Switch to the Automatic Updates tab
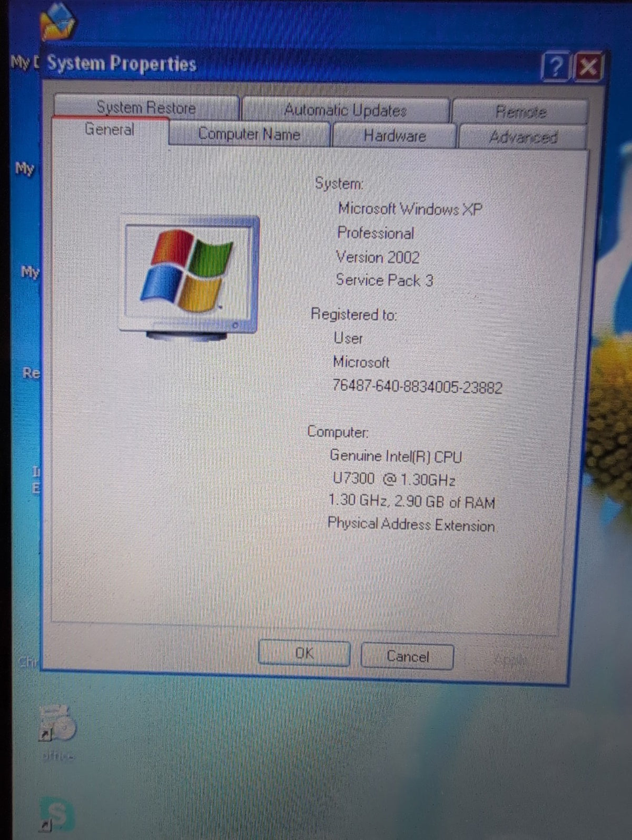This screenshot has height=840, width=632. 345,110
